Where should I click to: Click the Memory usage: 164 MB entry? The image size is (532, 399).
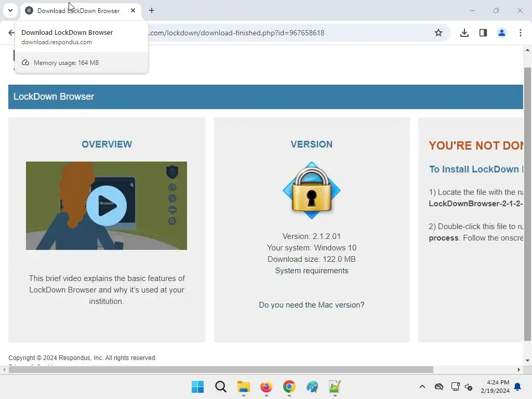(x=82, y=63)
